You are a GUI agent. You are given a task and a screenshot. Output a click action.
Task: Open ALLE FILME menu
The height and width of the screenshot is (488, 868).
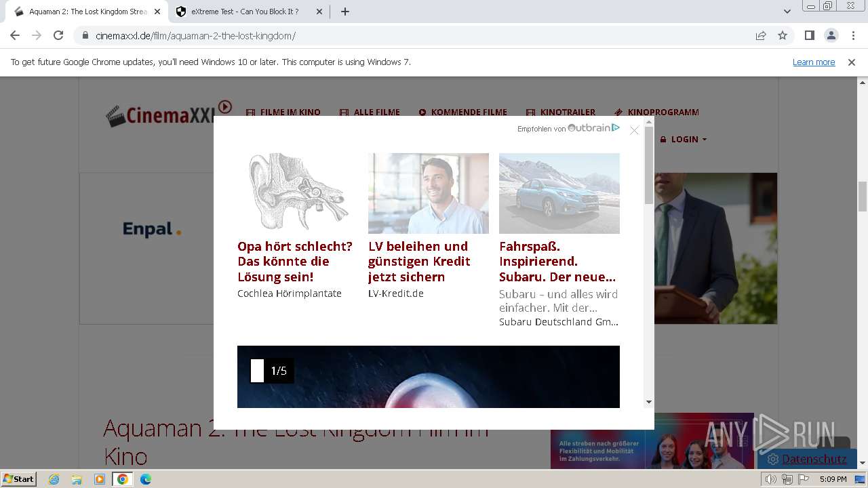pyautogui.click(x=370, y=113)
